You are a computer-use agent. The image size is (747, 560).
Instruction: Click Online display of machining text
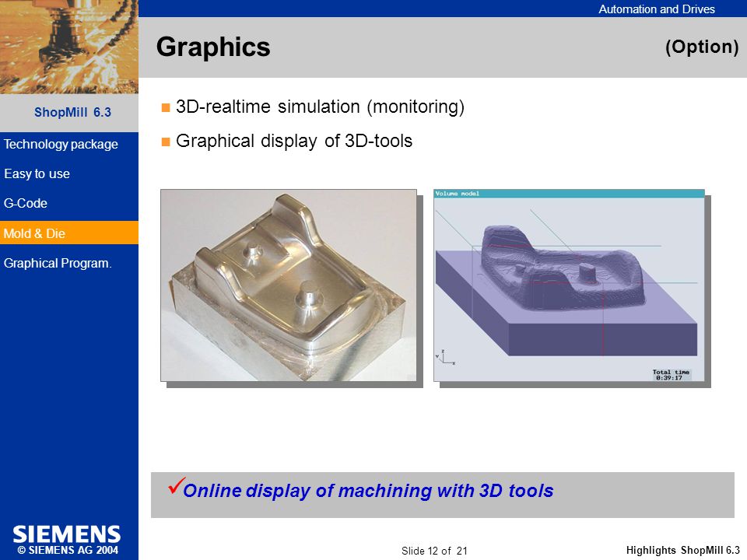[x=368, y=491]
